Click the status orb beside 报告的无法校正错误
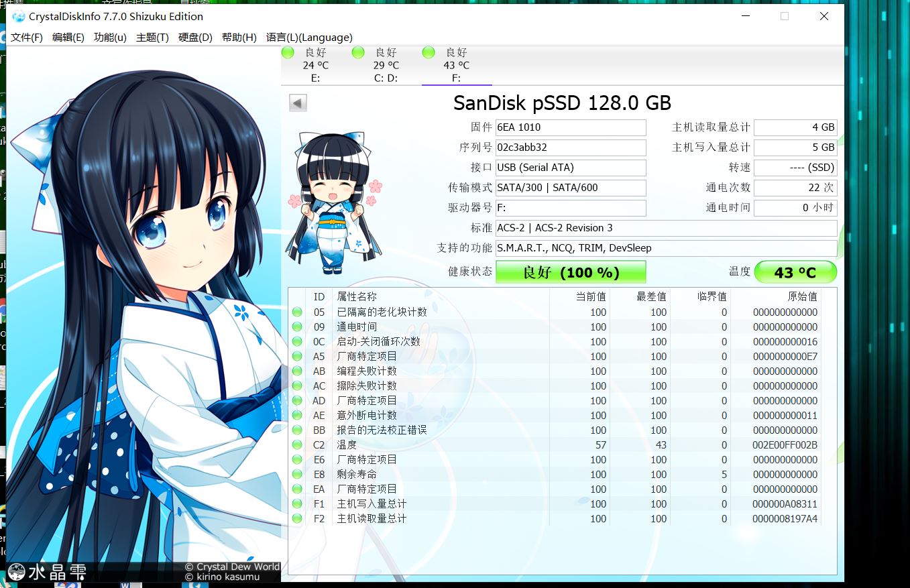The height and width of the screenshot is (588, 910). (x=297, y=430)
